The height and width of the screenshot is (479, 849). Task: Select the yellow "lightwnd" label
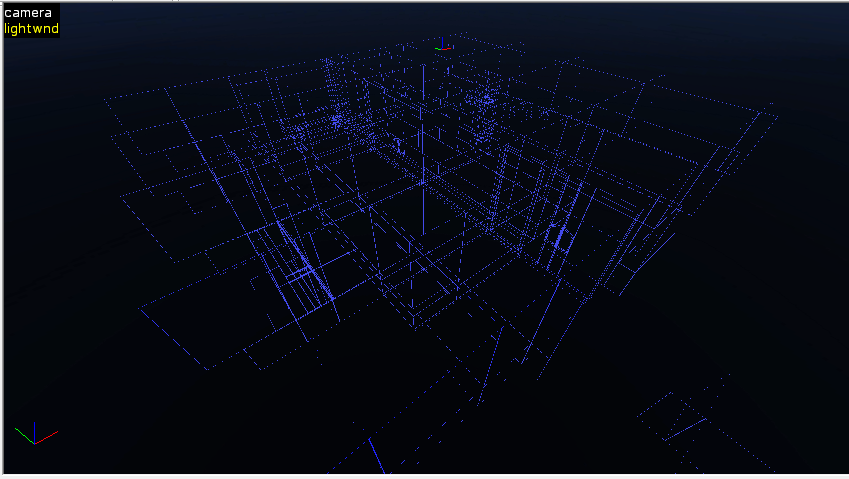coord(31,29)
